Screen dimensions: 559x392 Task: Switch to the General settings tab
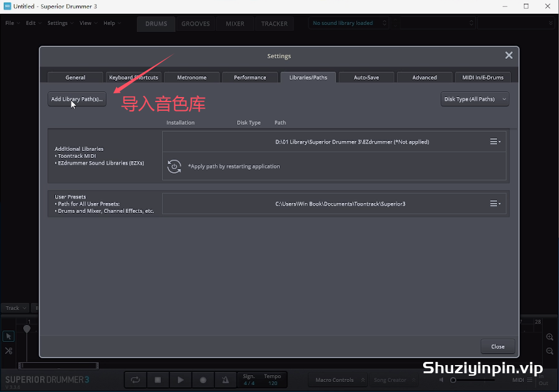[75, 78]
